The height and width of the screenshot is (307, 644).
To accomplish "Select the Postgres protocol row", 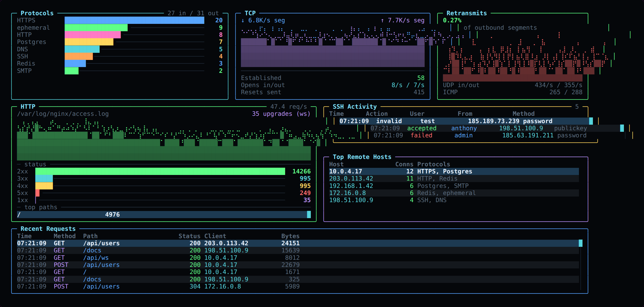I will pos(120,42).
